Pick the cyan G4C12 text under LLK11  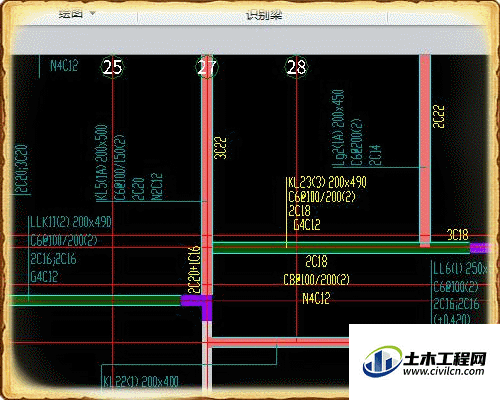pyautogui.click(x=44, y=277)
